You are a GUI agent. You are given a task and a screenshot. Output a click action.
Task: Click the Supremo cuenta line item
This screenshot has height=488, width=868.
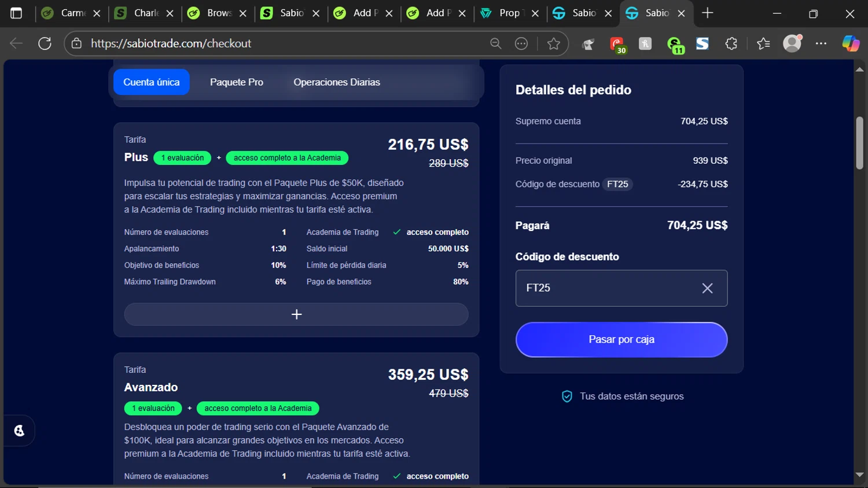621,122
